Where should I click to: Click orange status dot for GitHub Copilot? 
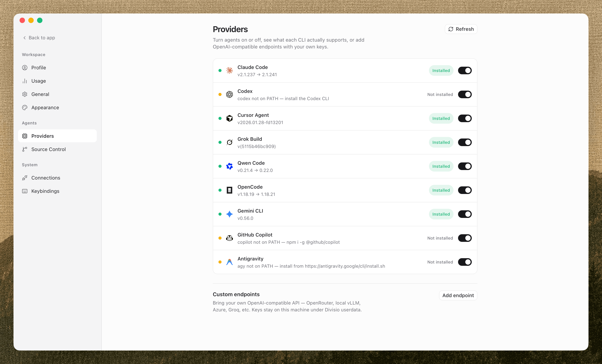220,238
